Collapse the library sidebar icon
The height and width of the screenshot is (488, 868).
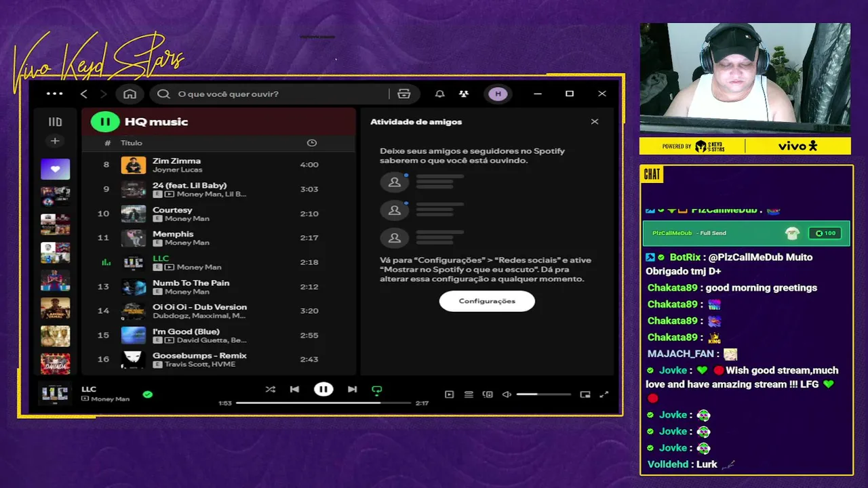(55, 122)
